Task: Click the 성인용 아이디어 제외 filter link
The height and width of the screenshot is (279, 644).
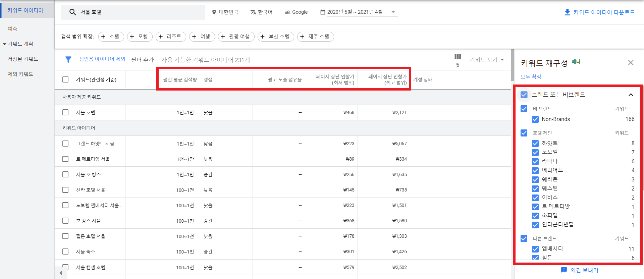Action: click(x=102, y=59)
